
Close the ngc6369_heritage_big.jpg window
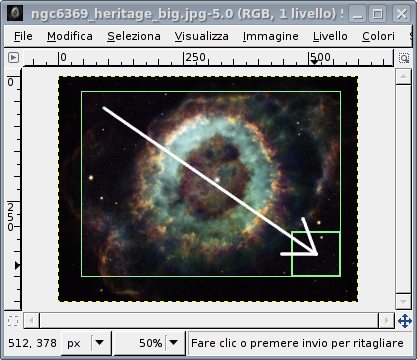pyautogui.click(x=401, y=14)
